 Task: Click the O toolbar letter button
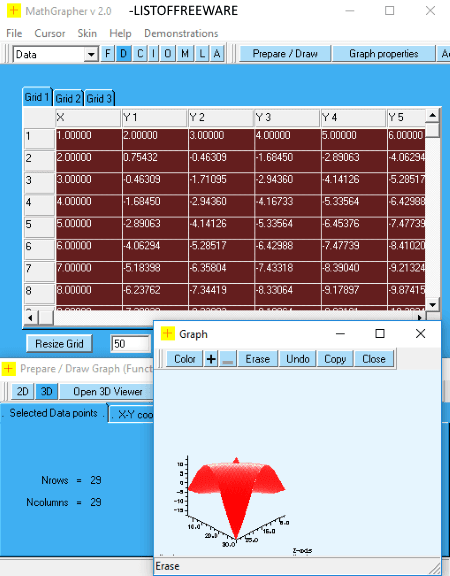tap(168, 54)
